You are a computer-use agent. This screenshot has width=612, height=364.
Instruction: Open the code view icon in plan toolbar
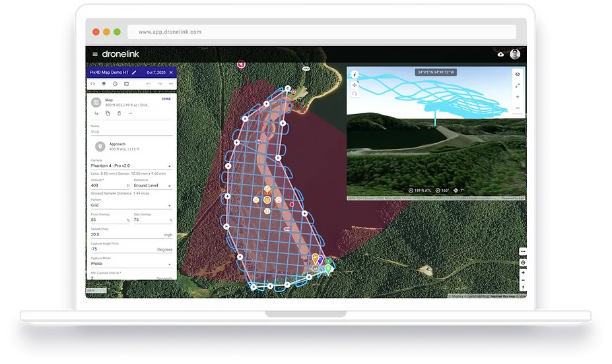tap(92, 84)
